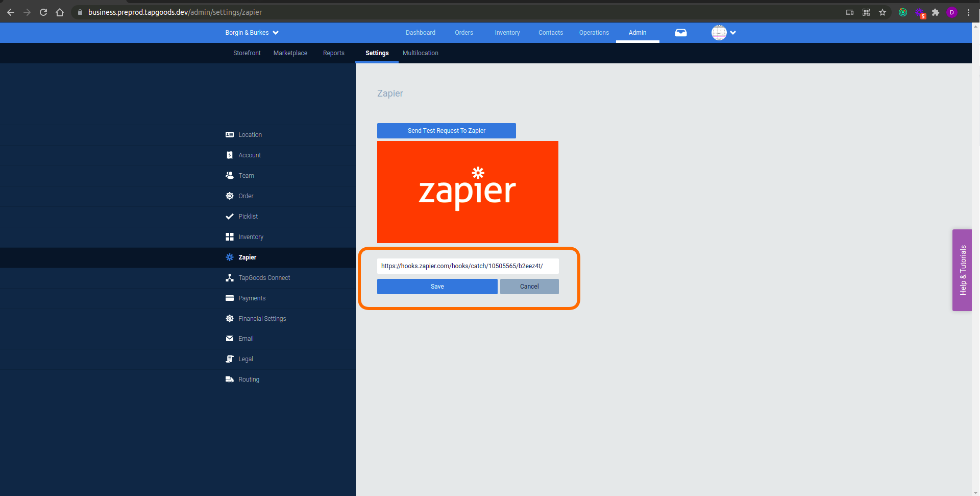The width and height of the screenshot is (980, 496).
Task: Open the browser extensions puzzle icon
Action: tap(936, 12)
